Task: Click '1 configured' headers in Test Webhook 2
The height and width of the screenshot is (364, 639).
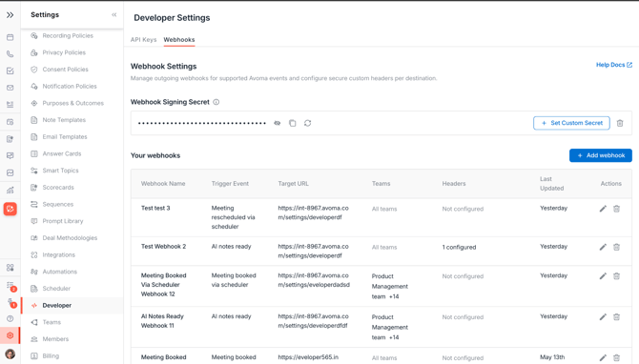Action: click(459, 247)
